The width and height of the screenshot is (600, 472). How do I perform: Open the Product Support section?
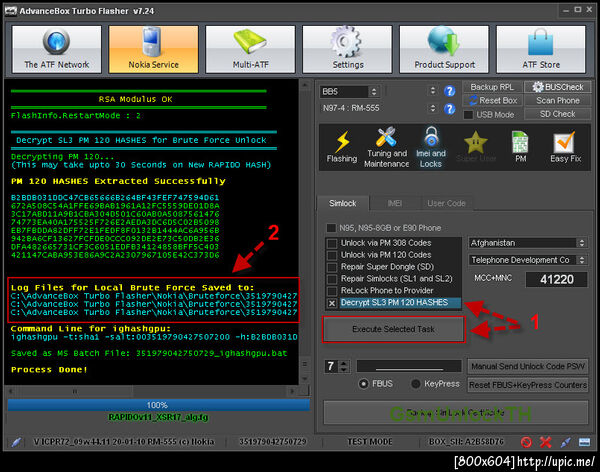click(444, 49)
